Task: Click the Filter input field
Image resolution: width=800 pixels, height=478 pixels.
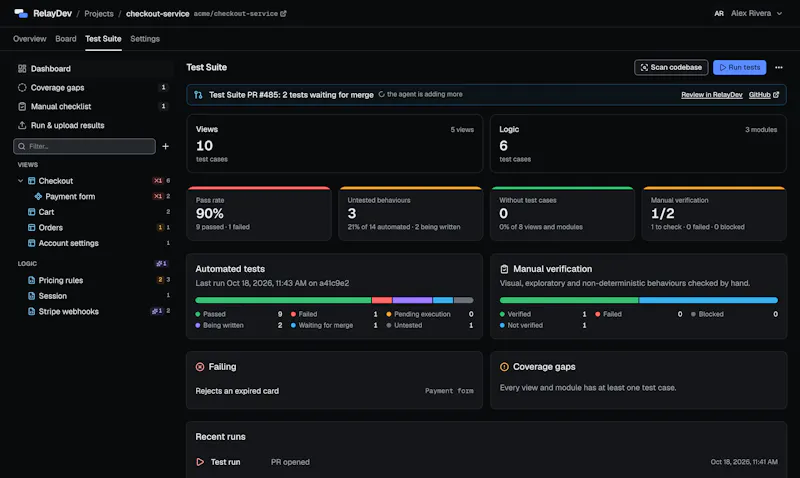Action: click(84, 146)
